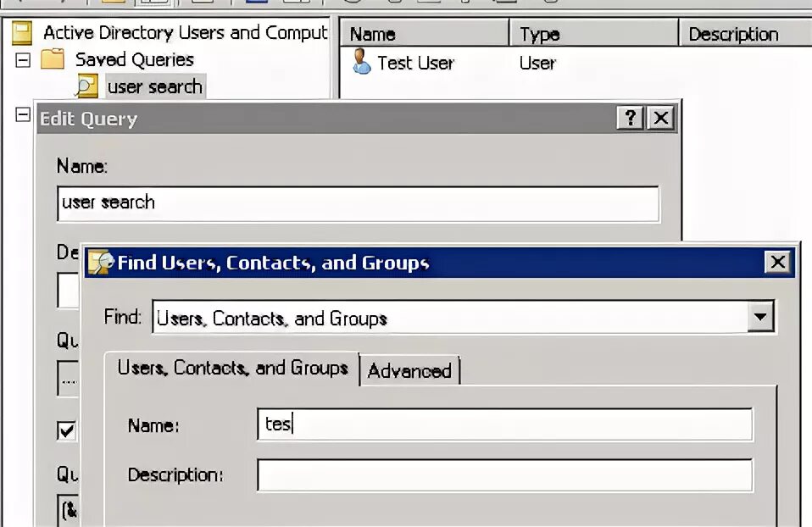Select the Test User account icon

click(x=361, y=62)
